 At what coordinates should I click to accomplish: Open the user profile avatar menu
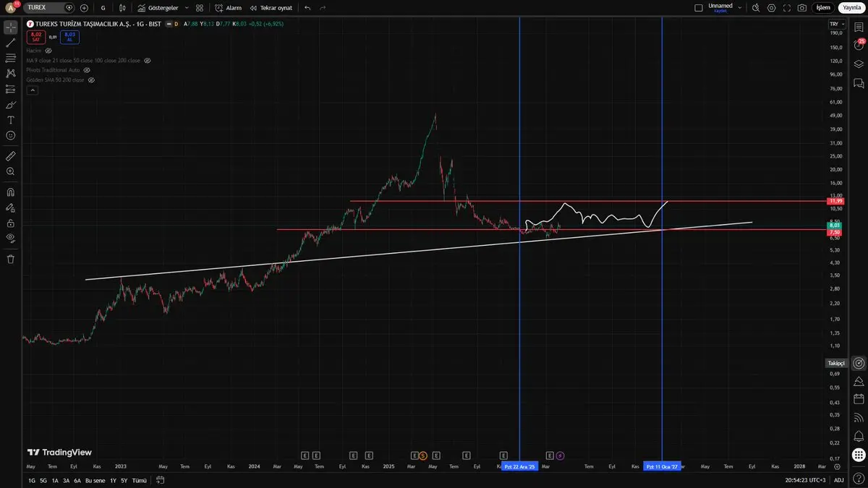tap(10, 7)
